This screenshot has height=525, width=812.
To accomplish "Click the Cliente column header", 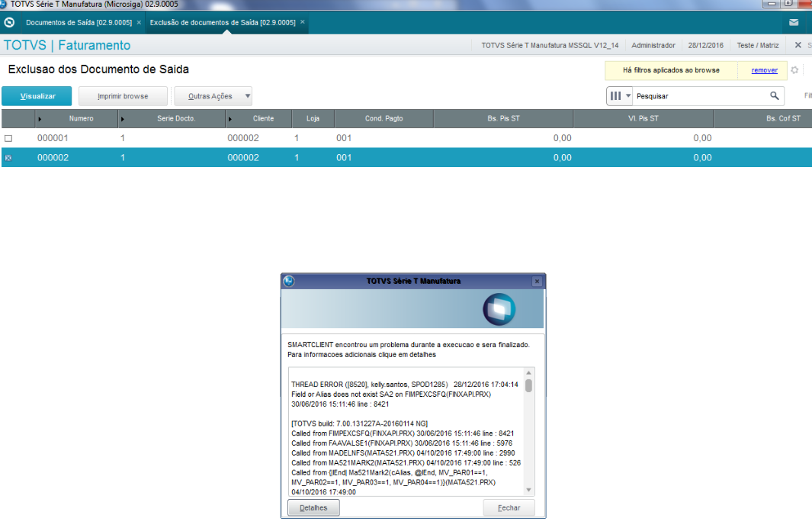I will click(x=263, y=119).
